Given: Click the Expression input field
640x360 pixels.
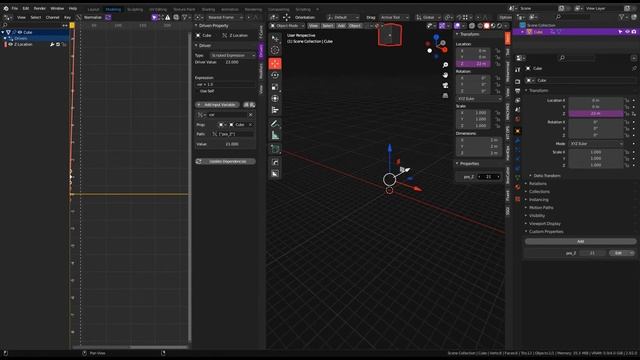Looking at the screenshot, I should click(225, 84).
